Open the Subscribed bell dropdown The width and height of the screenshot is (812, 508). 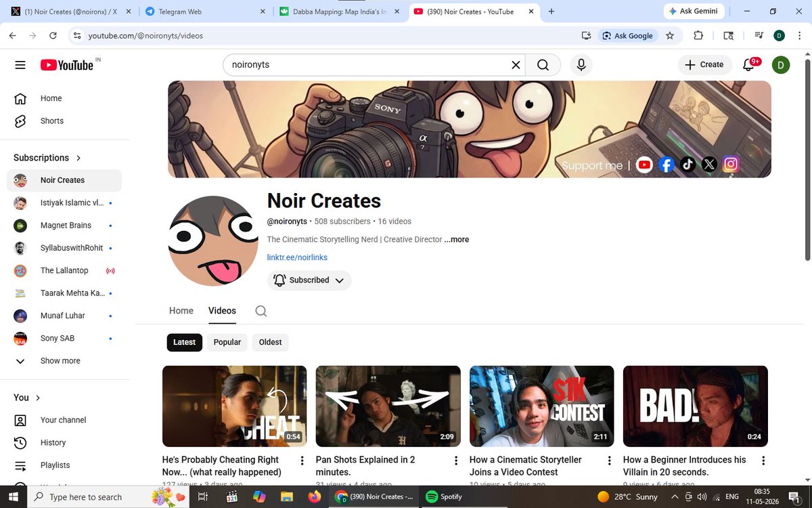(309, 280)
